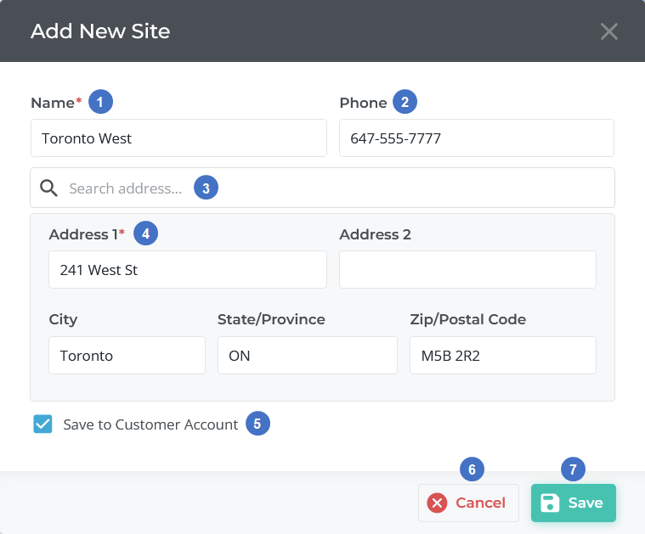This screenshot has height=534, width=645.
Task: Uncheck the Save to Customer Account checkbox
Action: pos(43,424)
